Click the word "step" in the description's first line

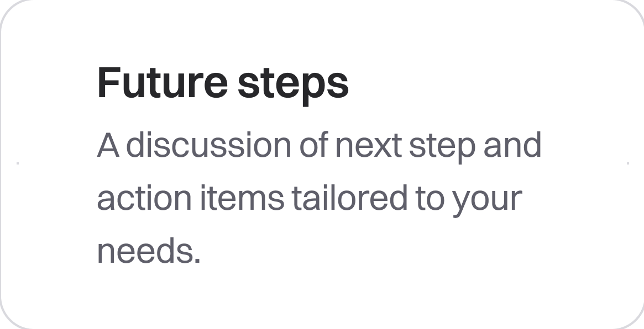tap(442, 148)
